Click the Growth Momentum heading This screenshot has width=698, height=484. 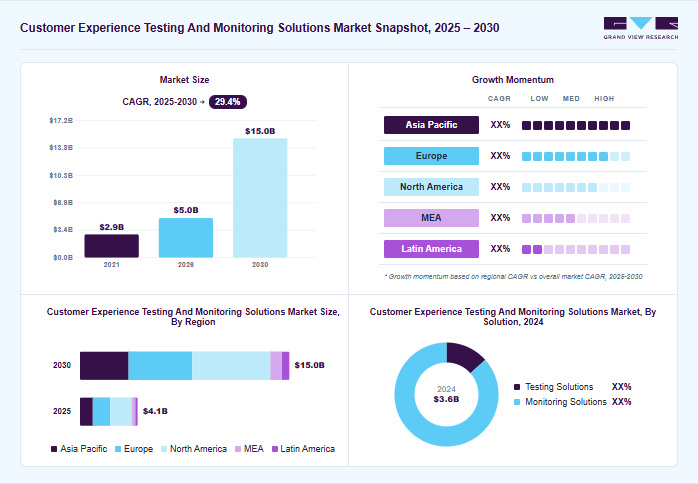click(513, 80)
